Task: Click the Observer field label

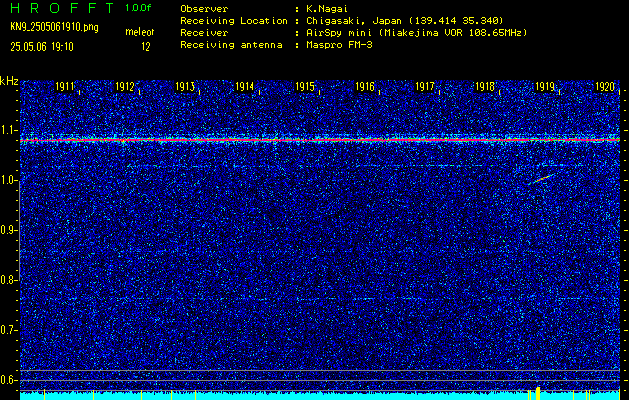Action: pyautogui.click(x=204, y=9)
